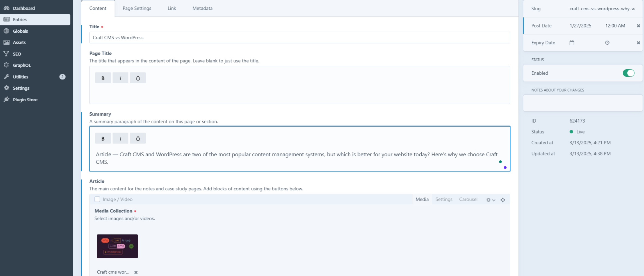The width and height of the screenshot is (644, 276).
Task: Select the Carousel tab of the block
Action: pos(468,199)
